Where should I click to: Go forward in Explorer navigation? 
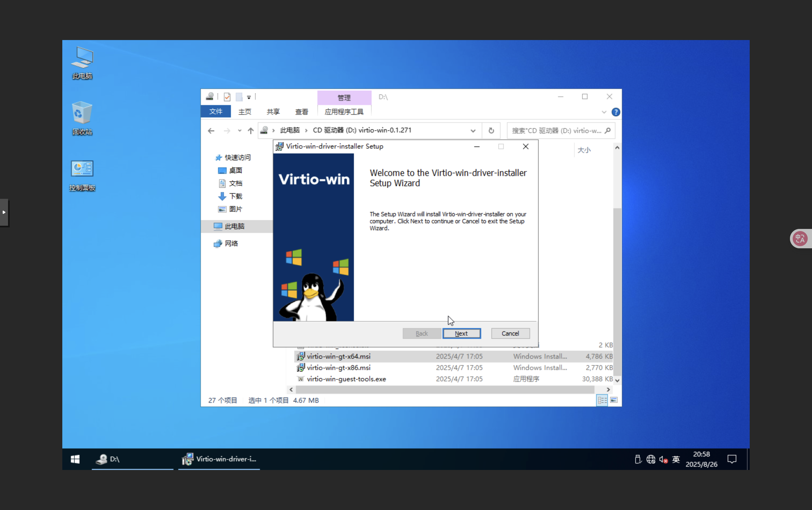tap(227, 131)
